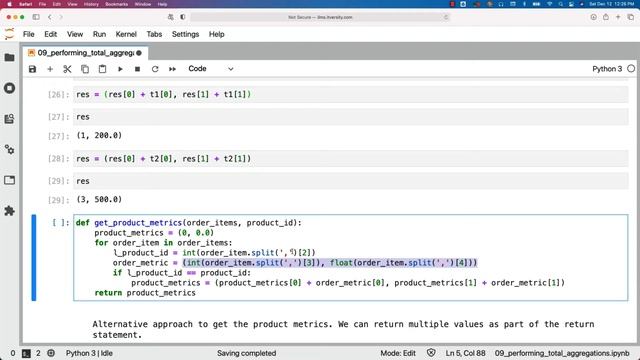Click the Mode: Edit status text
Screen dimensions: 640x360
click(x=398, y=353)
